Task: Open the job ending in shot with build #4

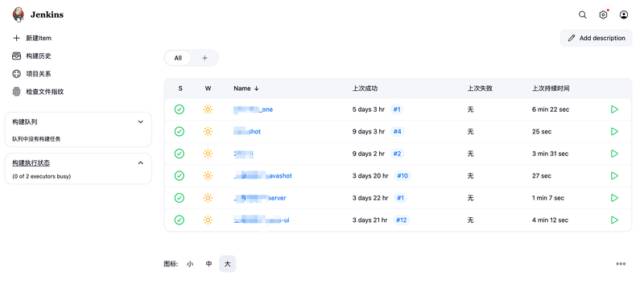Action: 247,132
